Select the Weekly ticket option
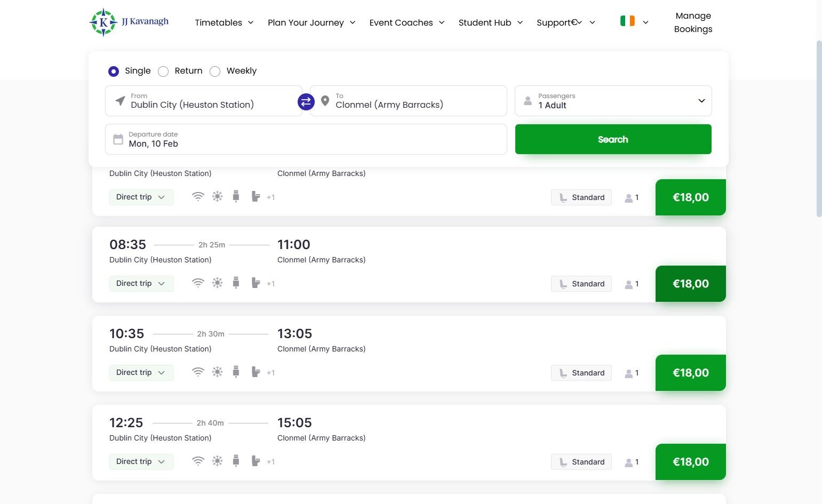 click(x=215, y=71)
